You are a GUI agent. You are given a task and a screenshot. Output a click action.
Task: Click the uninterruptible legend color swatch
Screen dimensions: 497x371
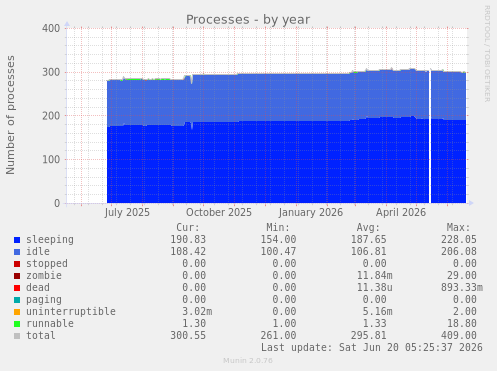pos(17,312)
